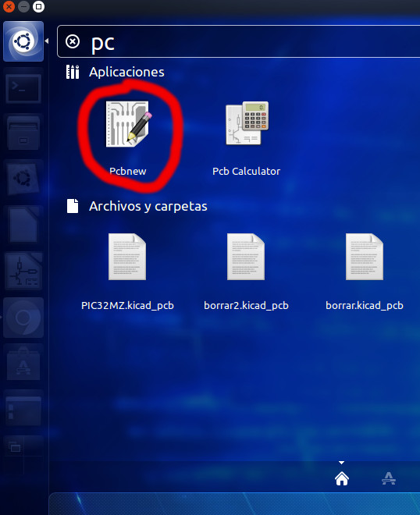Click the Ubuntu Dash home button
The height and width of the screenshot is (515, 420).
coord(23,41)
